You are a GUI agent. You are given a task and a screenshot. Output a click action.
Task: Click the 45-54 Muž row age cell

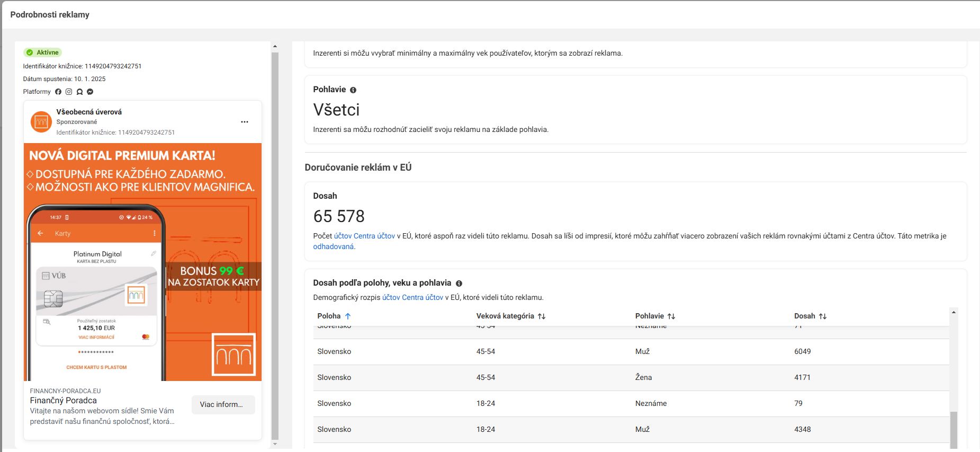coord(485,351)
